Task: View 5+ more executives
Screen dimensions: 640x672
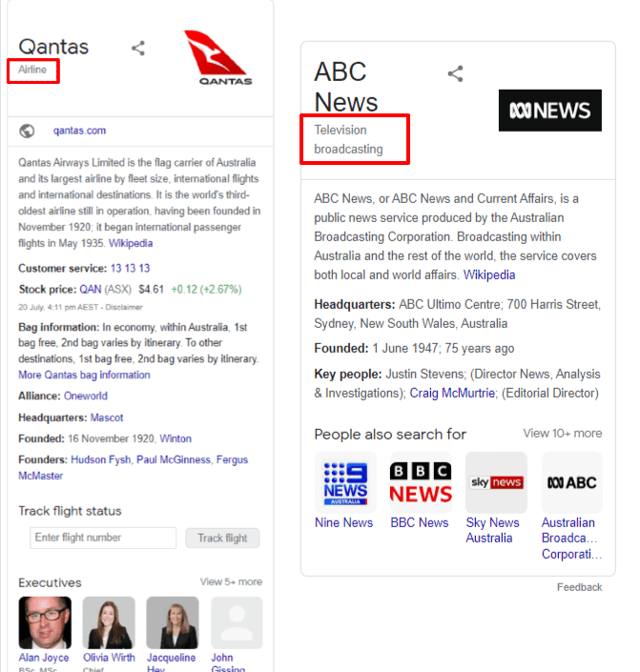Action: point(231,581)
